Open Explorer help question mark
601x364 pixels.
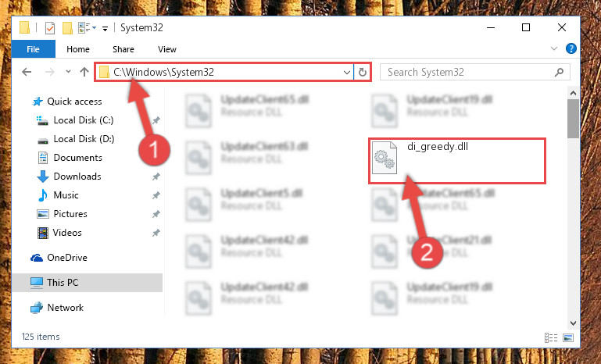(571, 48)
